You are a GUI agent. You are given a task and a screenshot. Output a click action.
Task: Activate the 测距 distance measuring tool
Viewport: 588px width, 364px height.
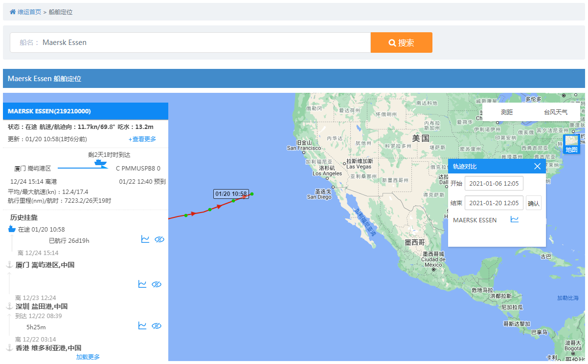click(507, 112)
